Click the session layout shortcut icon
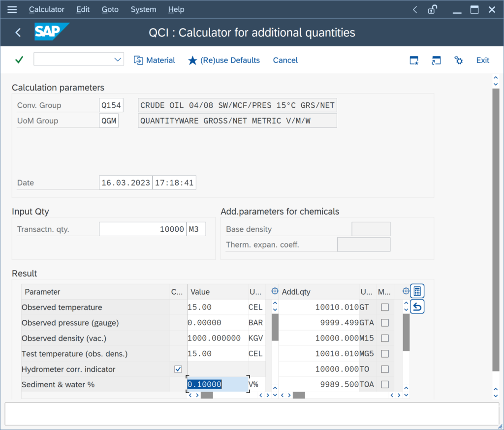Image resolution: width=504 pixels, height=430 pixels. (436, 60)
